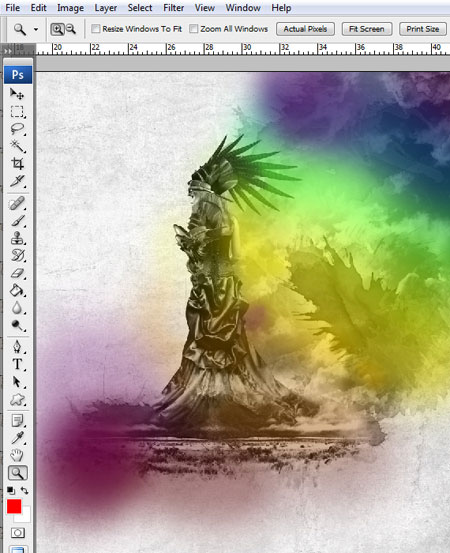Select the Clone Stamp tool
This screenshot has height=553, width=450.
click(17, 238)
